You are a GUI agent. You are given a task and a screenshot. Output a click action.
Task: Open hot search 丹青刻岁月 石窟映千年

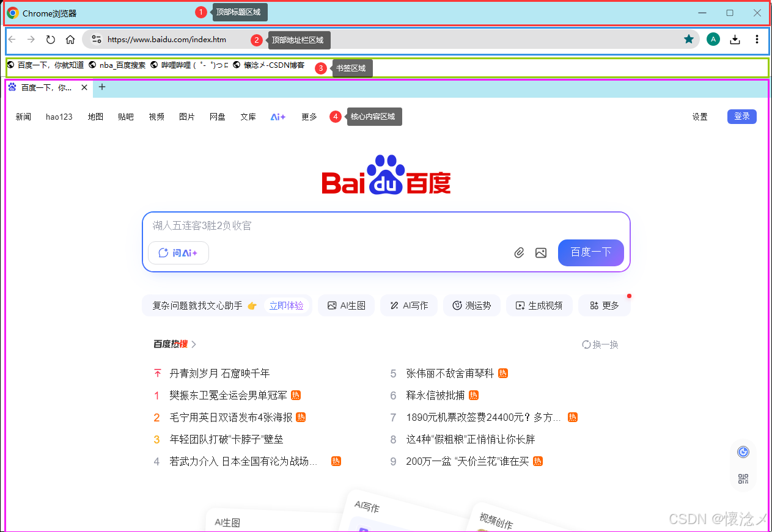219,373
